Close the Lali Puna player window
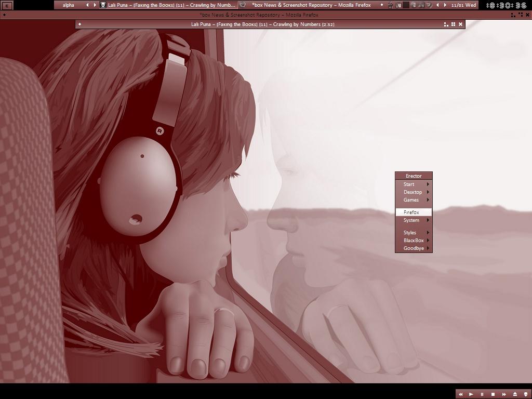This screenshot has width=532, height=399. (x=460, y=24)
